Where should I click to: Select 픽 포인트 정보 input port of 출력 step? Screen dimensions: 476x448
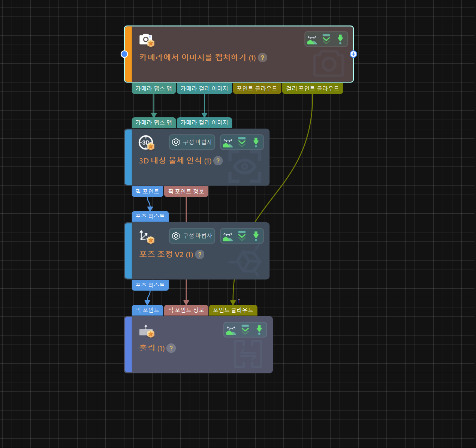tap(186, 310)
